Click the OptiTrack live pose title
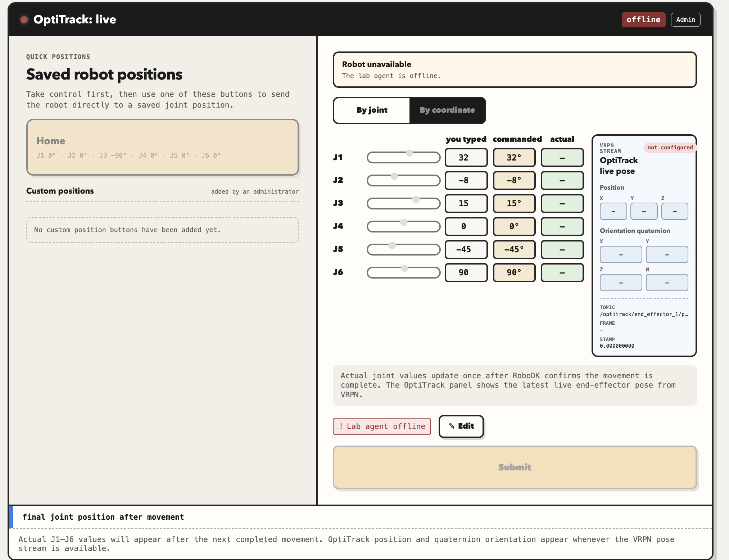 619,166
